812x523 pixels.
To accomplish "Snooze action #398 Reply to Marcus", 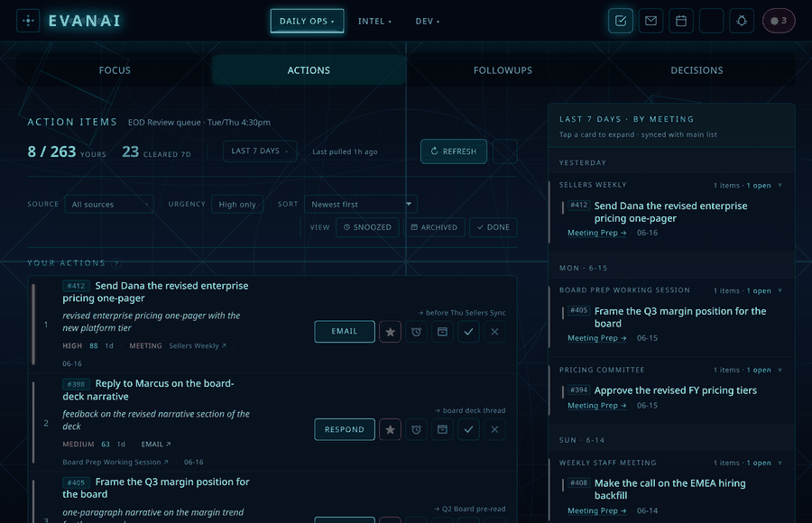I will [416, 430].
